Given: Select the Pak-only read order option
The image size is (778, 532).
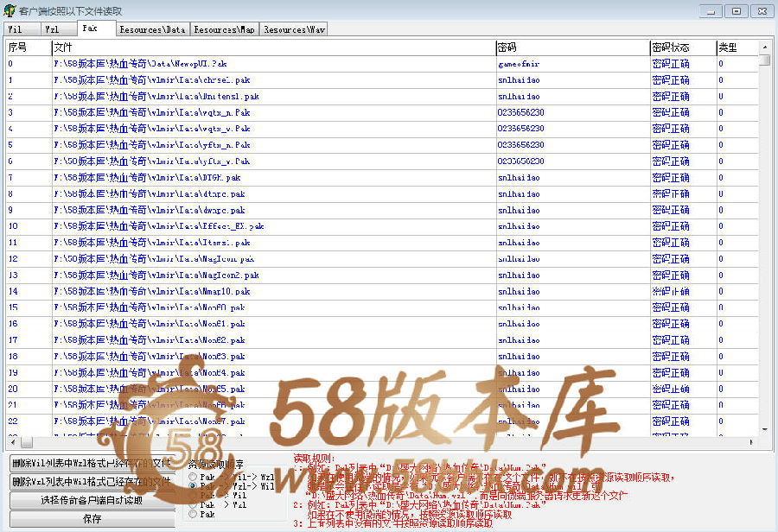Looking at the screenshot, I should click(x=192, y=514).
